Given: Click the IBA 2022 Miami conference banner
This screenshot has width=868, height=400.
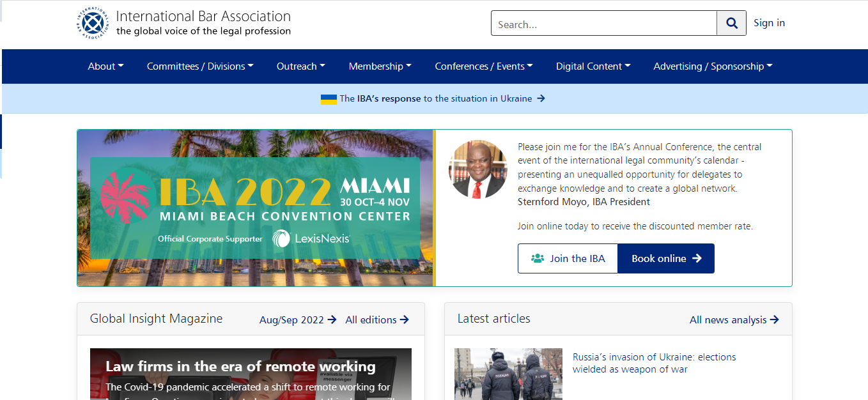Looking at the screenshot, I should click(255, 208).
